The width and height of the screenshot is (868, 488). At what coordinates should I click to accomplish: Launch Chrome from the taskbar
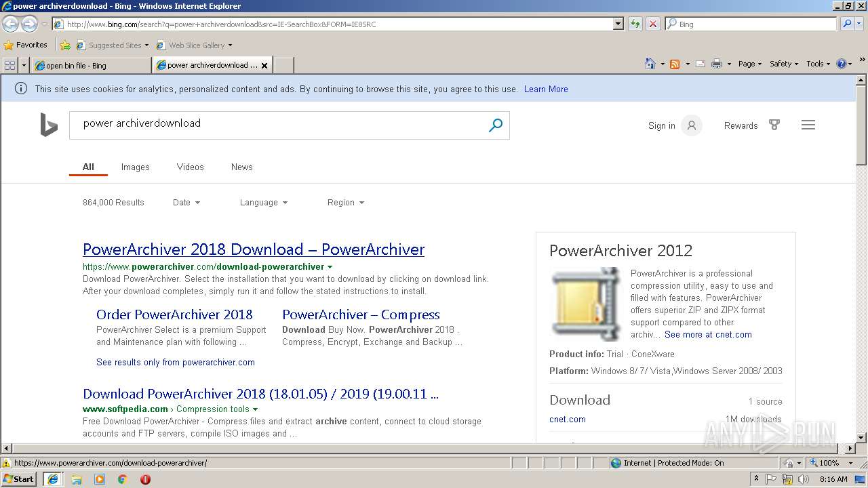123,479
